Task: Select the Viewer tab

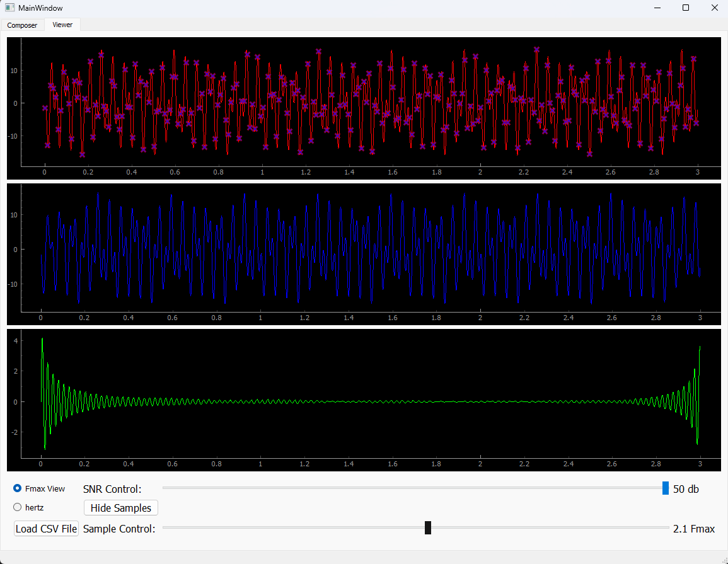Action: click(x=62, y=25)
